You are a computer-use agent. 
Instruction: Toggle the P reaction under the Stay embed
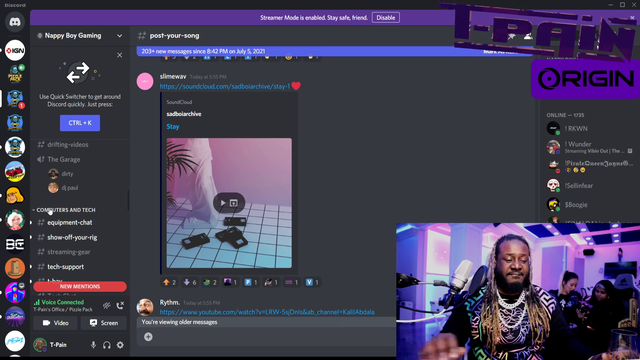(251, 282)
